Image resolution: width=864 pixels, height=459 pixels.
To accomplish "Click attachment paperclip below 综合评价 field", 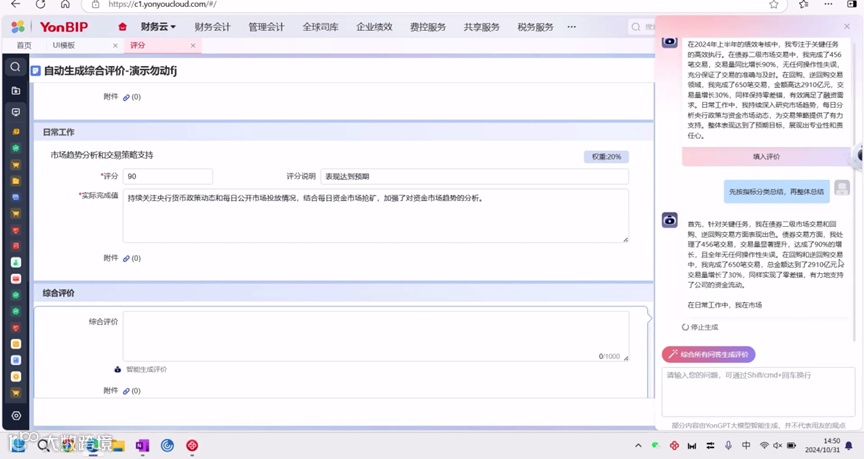I will click(x=126, y=391).
